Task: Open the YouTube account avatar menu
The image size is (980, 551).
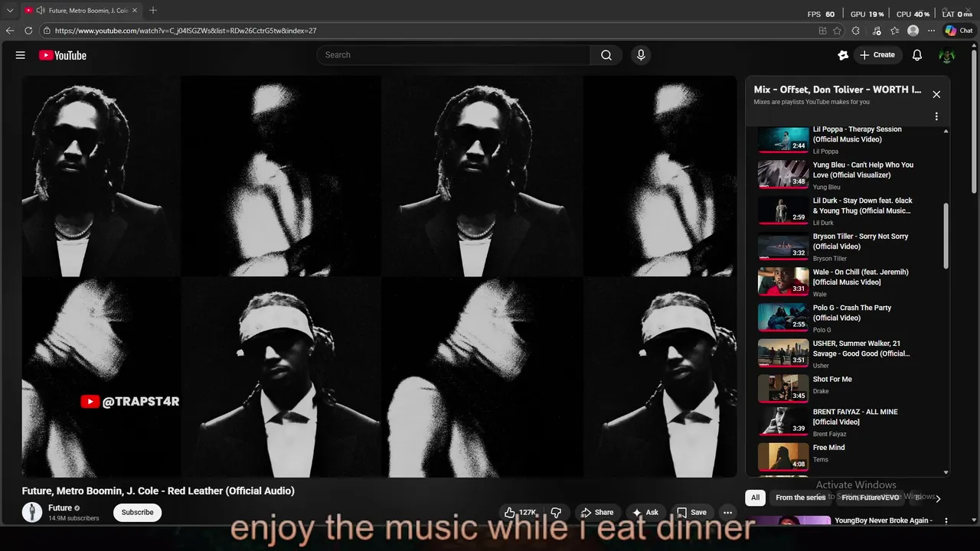Action: coord(947,55)
